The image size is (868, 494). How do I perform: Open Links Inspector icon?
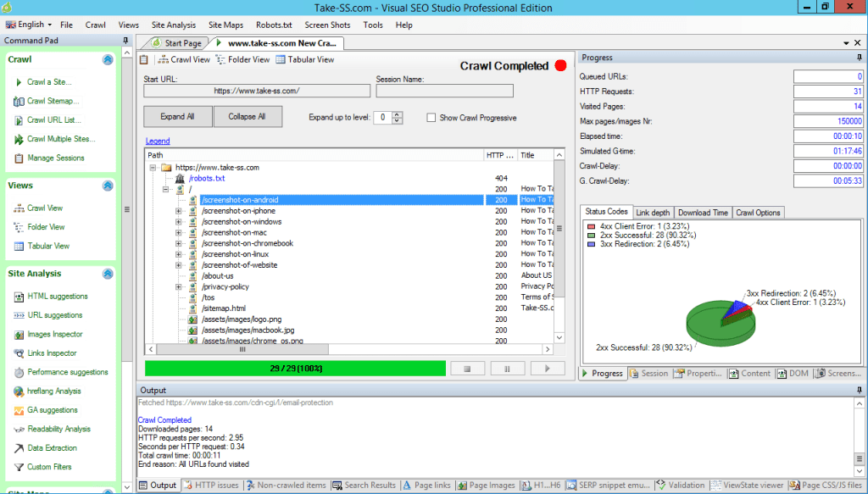[x=19, y=353]
